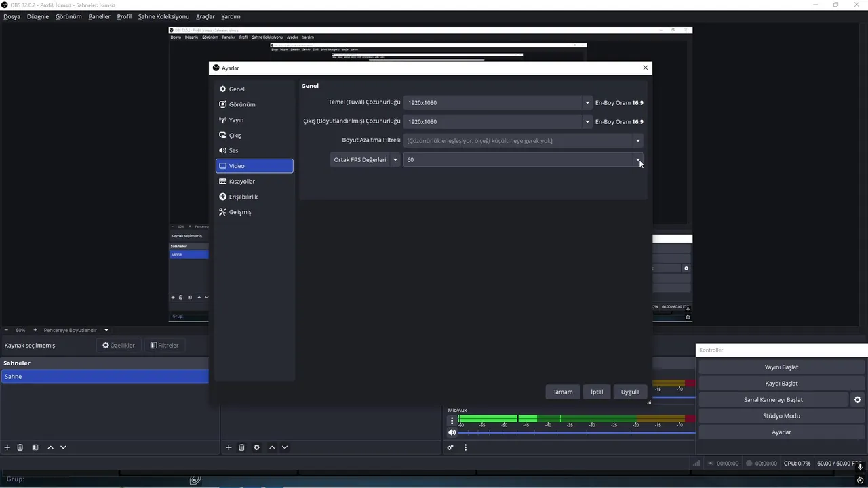The height and width of the screenshot is (488, 868).
Task: Mute Mic/Aux with the speaker icon
Action: 452,432
